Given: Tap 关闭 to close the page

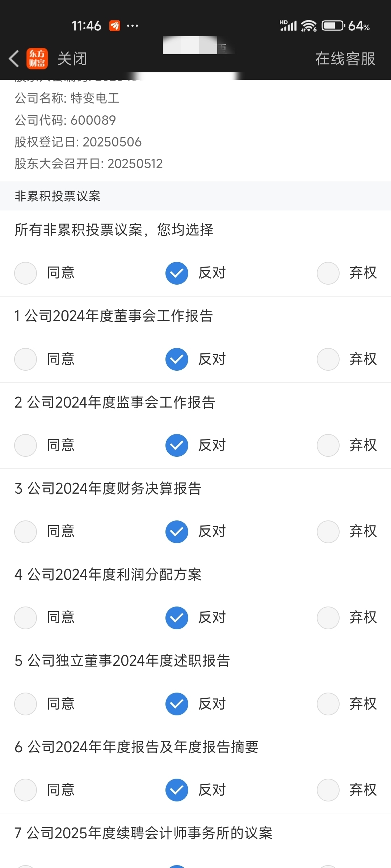Looking at the screenshot, I should point(72,59).
